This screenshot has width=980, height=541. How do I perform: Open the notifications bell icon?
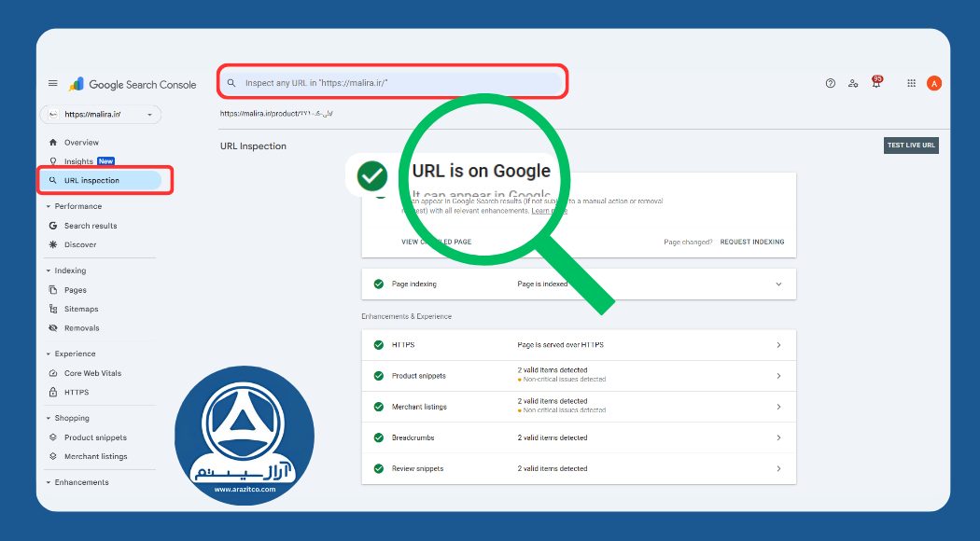(875, 84)
